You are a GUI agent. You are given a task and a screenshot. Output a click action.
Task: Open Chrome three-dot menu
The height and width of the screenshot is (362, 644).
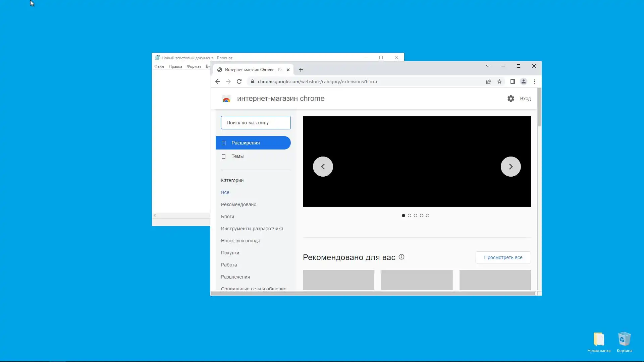(x=534, y=81)
